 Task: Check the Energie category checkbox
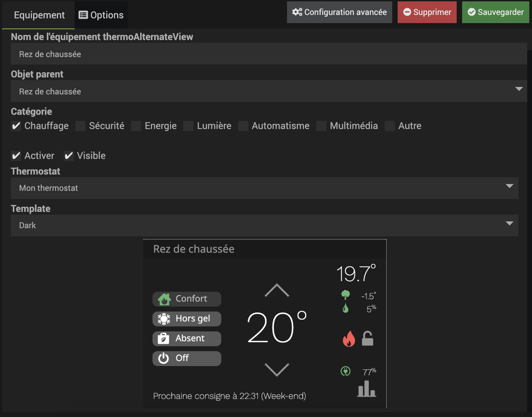coord(136,126)
